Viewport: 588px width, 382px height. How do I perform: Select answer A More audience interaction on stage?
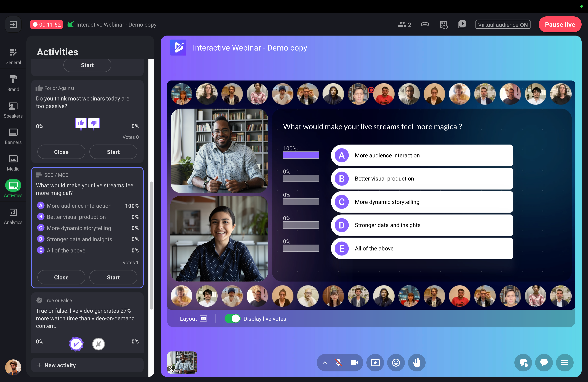[422, 155]
